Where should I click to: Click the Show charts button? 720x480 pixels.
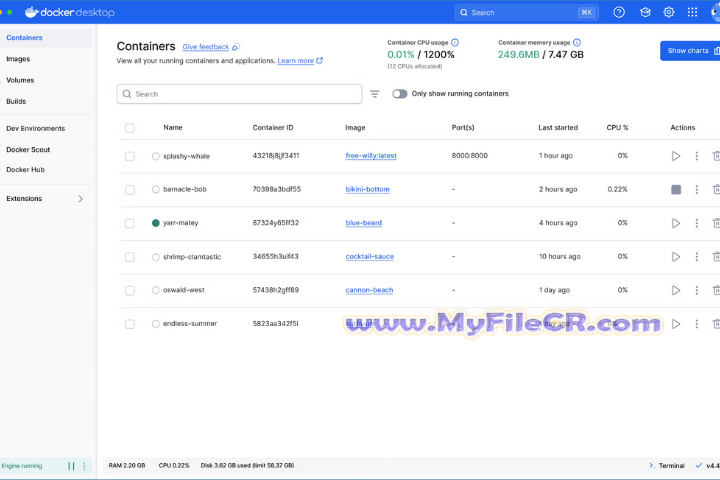(x=690, y=51)
